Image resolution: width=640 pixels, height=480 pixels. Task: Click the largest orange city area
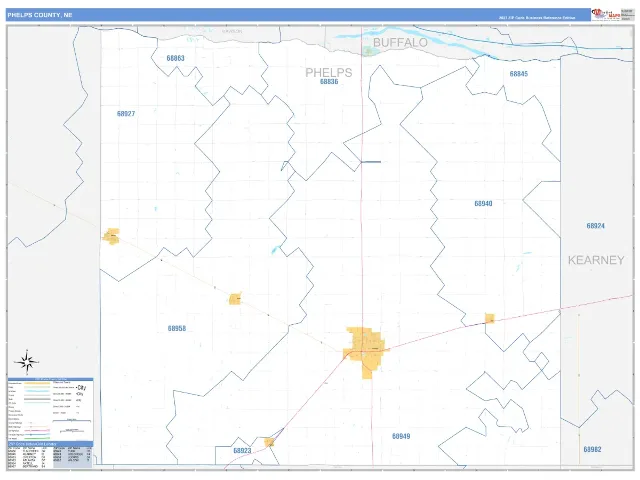point(364,352)
